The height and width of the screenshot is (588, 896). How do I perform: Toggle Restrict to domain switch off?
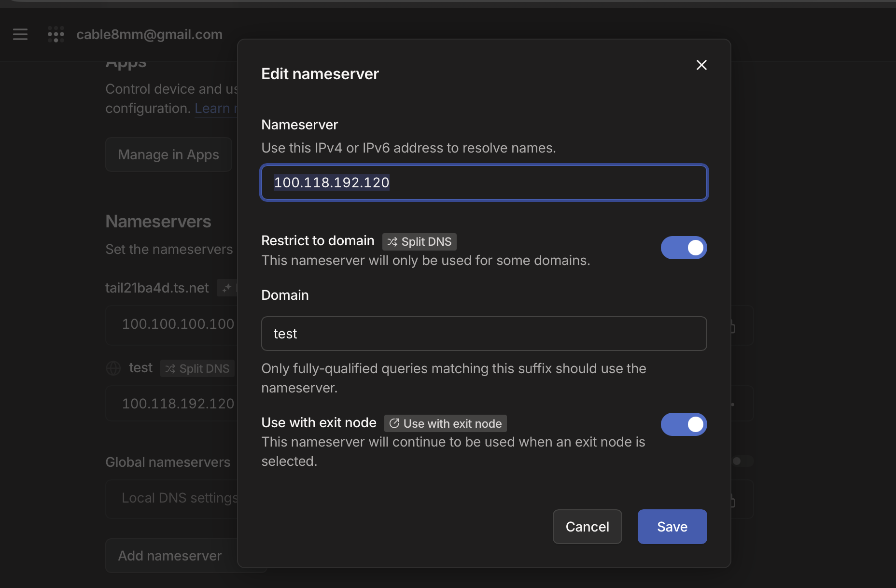[x=684, y=248]
